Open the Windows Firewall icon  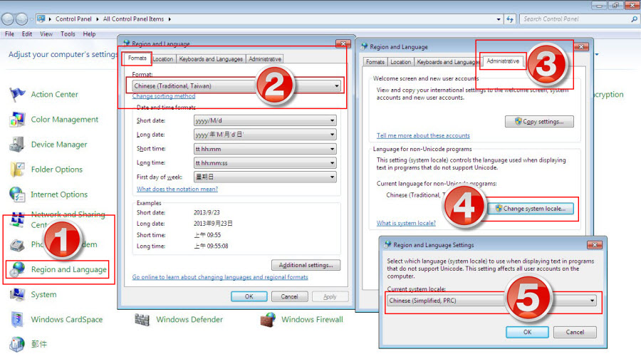point(268,319)
